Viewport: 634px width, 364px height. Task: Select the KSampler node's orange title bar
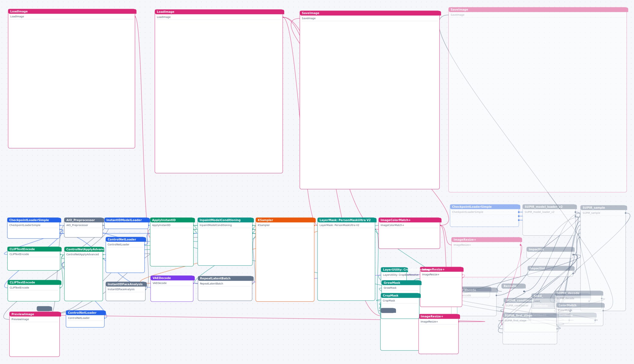[285, 220]
